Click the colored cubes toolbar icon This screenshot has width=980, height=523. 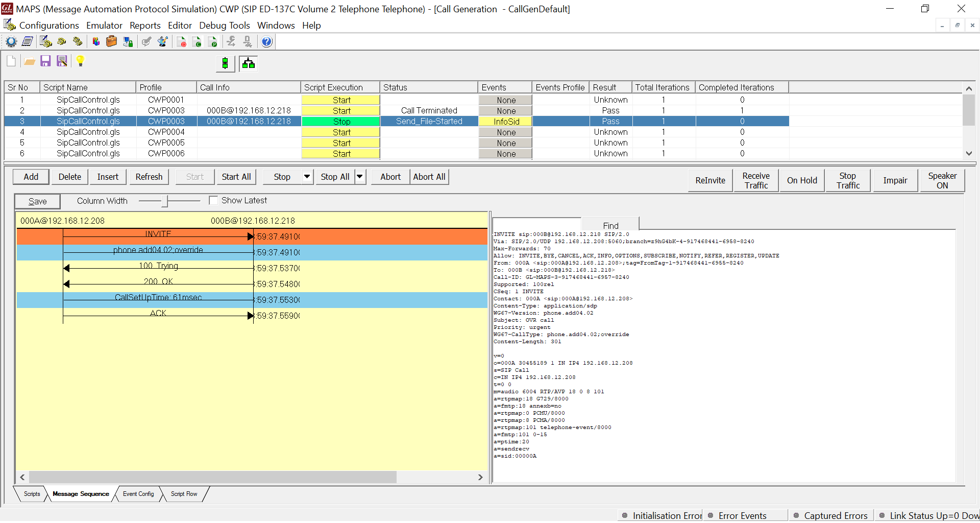tap(95, 42)
